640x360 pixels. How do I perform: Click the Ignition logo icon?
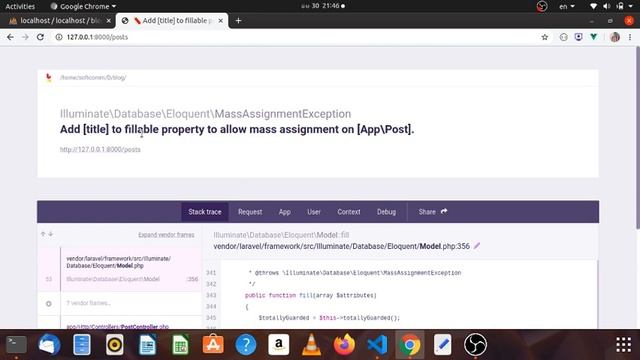coord(49,78)
